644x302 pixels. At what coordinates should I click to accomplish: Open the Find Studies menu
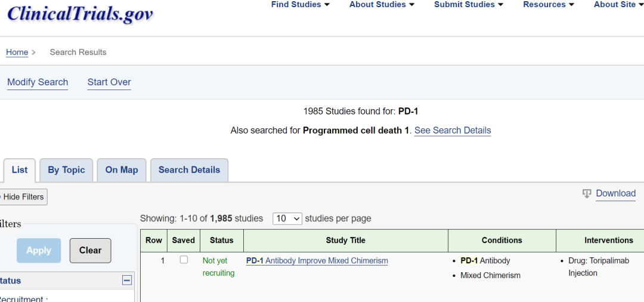300,5
